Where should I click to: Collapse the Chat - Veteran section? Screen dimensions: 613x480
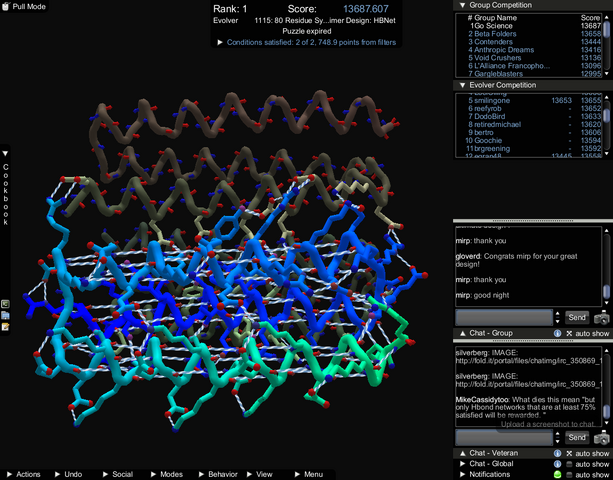click(x=462, y=453)
